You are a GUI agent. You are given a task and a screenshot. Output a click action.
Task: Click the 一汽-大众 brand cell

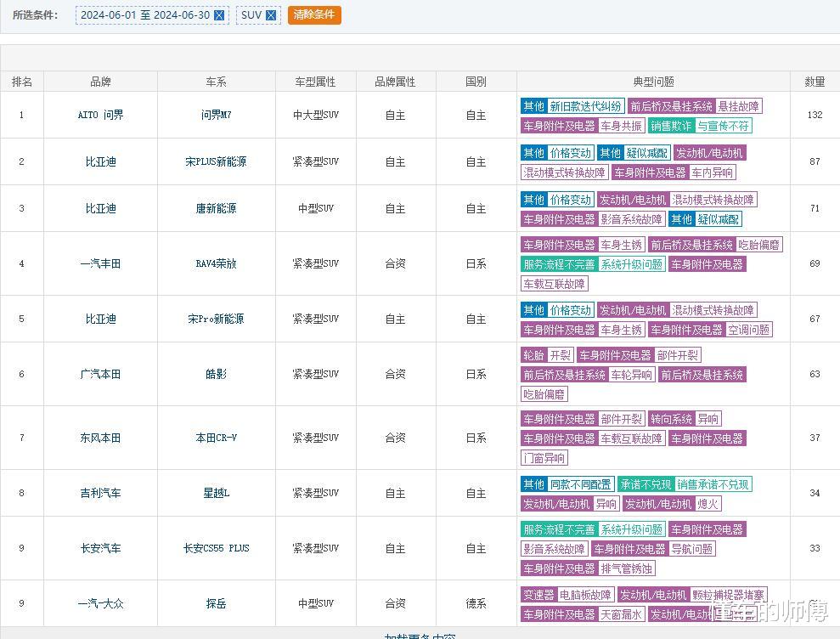pos(101,603)
